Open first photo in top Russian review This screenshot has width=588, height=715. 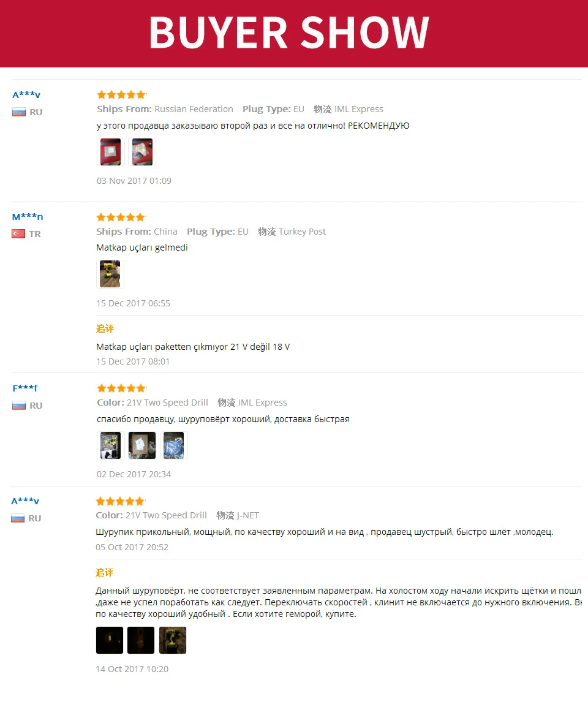click(x=110, y=152)
